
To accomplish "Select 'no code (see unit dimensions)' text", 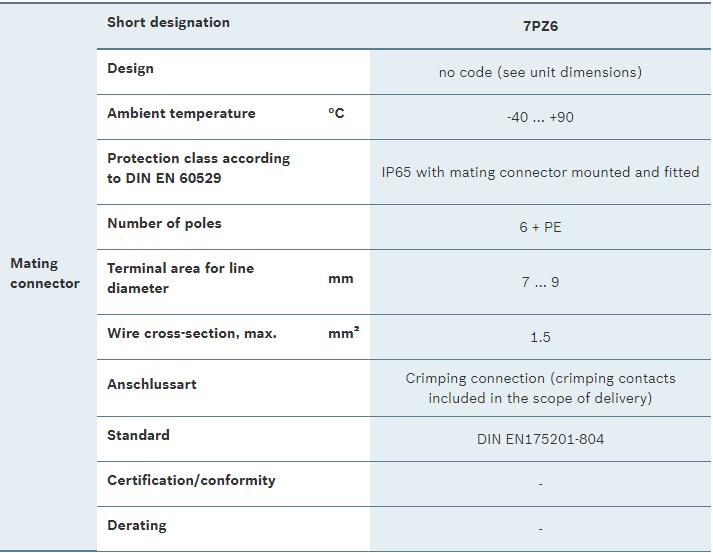I will pos(540,72).
